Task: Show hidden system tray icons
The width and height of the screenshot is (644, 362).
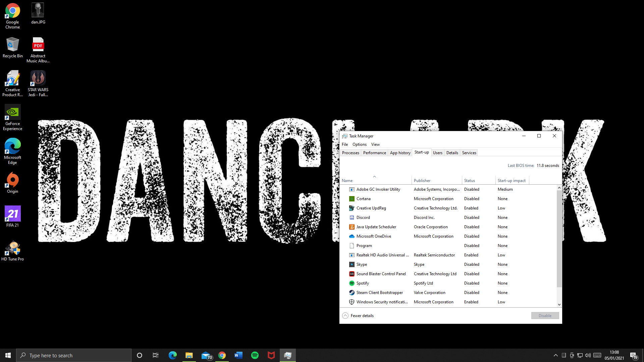Action: point(556,355)
